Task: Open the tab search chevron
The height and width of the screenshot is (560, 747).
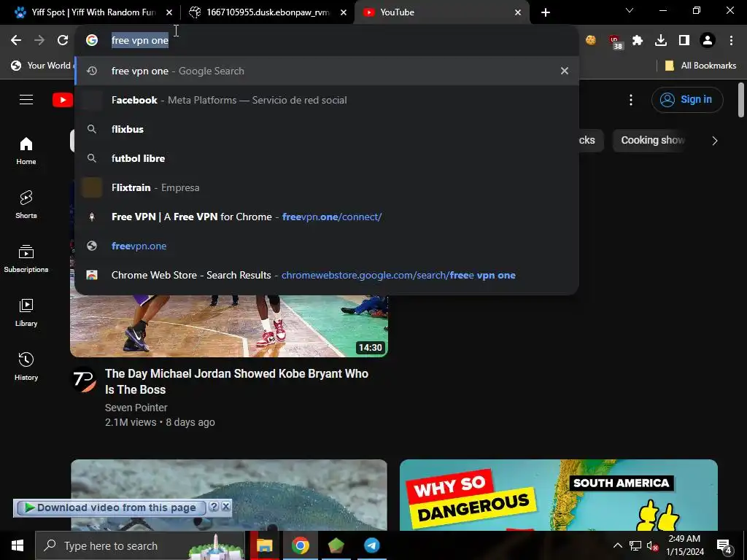Action: pos(630,10)
